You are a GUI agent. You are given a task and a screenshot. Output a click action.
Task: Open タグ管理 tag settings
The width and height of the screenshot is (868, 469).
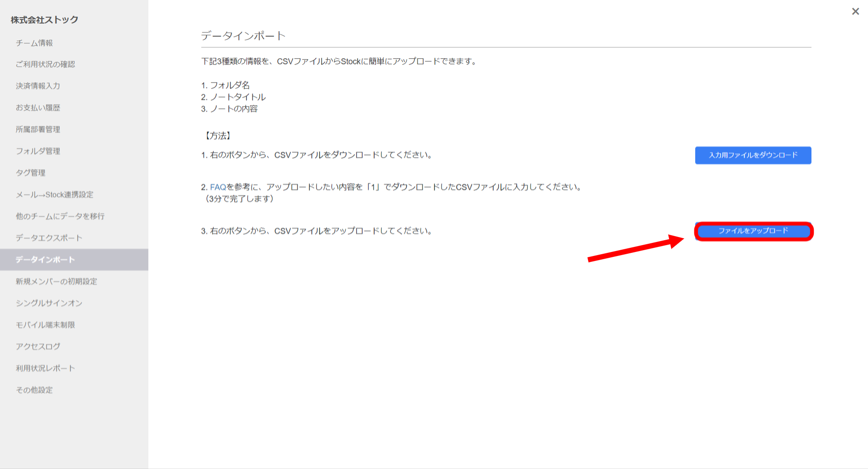point(30,172)
